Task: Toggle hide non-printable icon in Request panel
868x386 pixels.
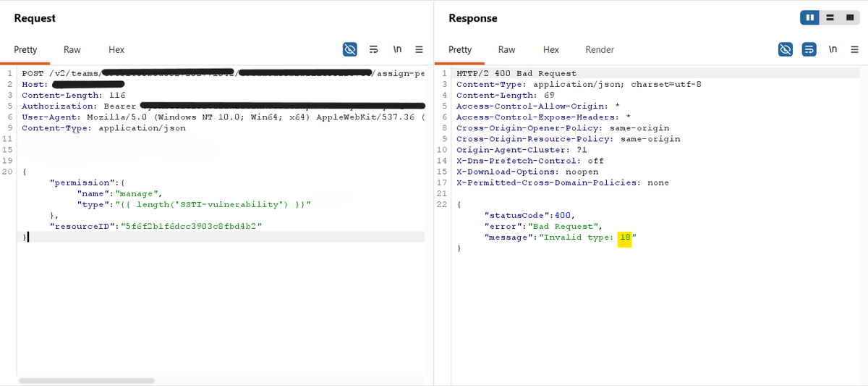Action: point(350,49)
